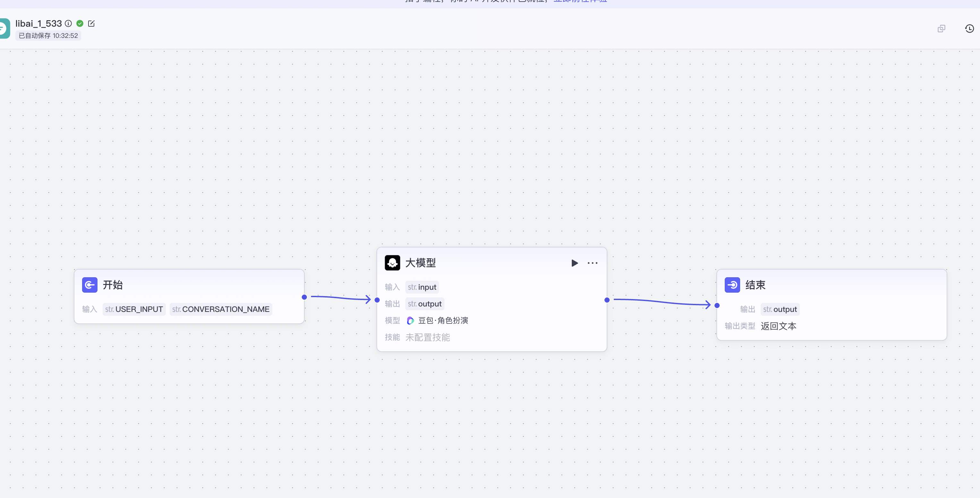
Task: Click the 开始 start node icon
Action: click(x=90, y=285)
